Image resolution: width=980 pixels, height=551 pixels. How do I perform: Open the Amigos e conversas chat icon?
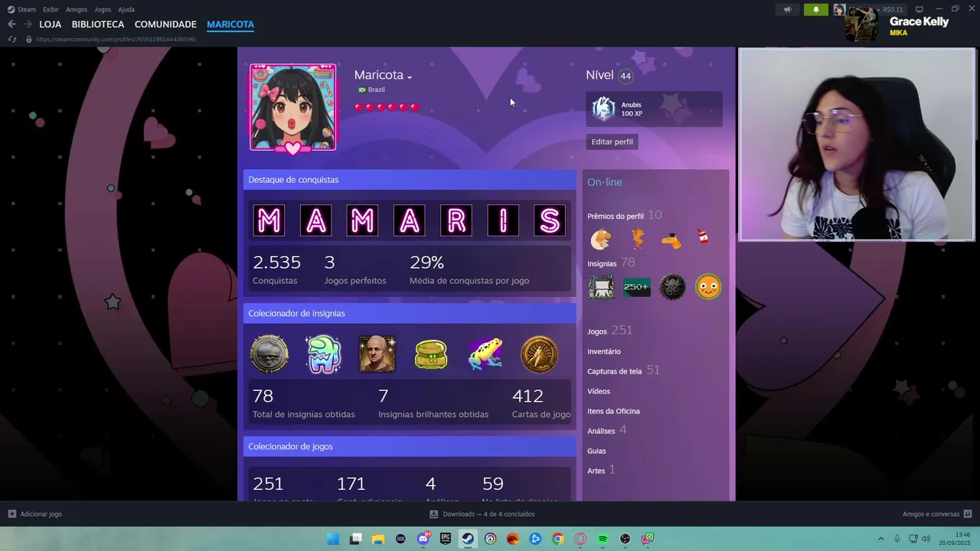click(967, 514)
